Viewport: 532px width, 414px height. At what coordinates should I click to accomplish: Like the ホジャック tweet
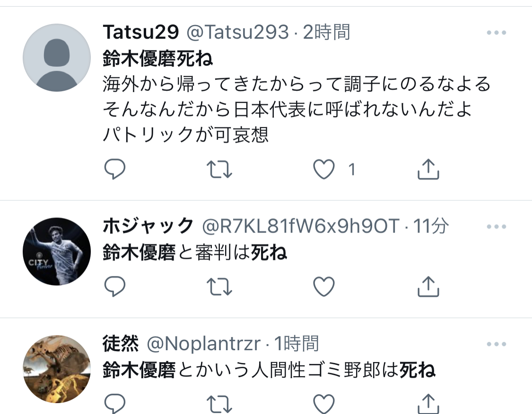pyautogui.click(x=323, y=286)
